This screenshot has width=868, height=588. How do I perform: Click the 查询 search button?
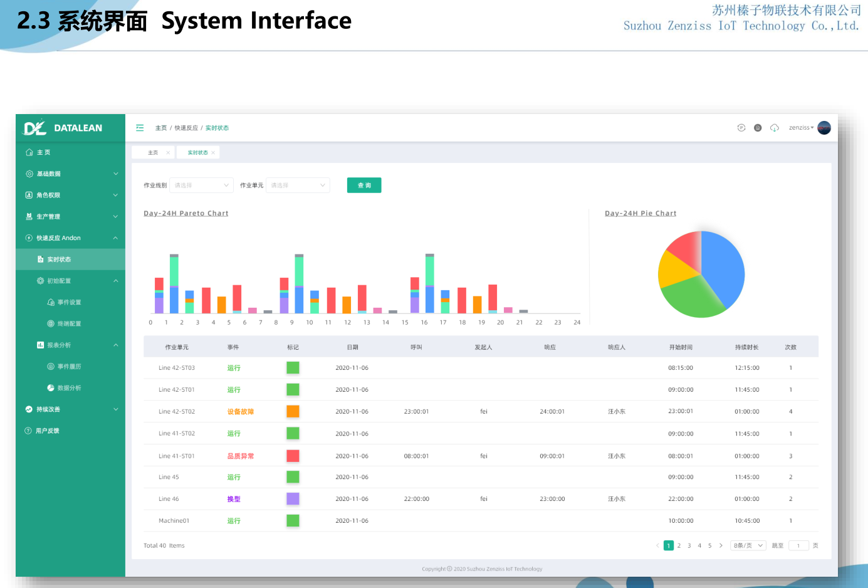tap(364, 185)
